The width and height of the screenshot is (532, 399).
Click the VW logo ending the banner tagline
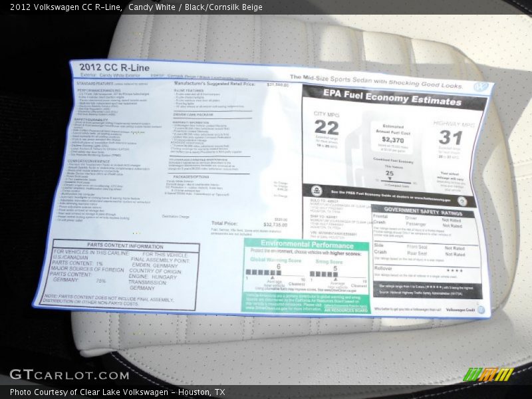480,86
